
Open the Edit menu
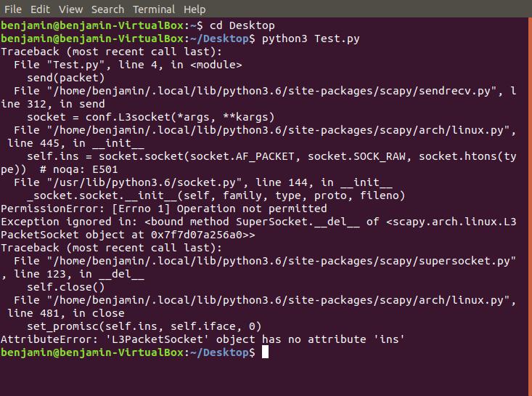pyautogui.click(x=40, y=9)
